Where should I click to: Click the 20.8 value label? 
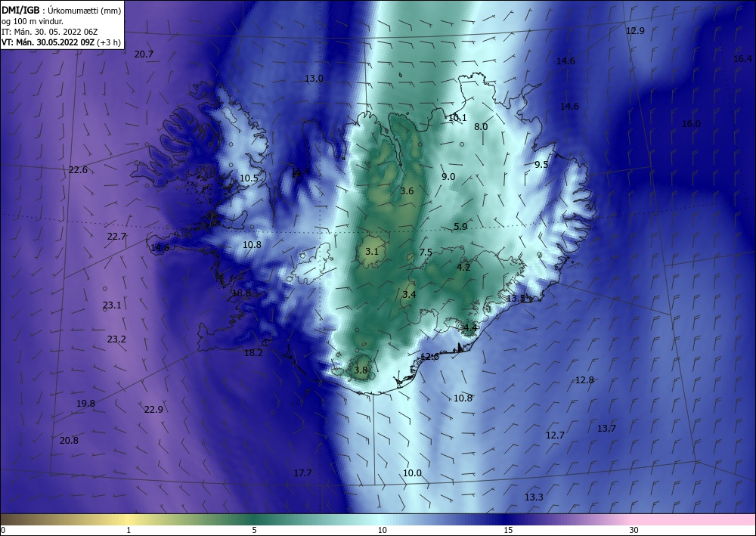[69, 441]
